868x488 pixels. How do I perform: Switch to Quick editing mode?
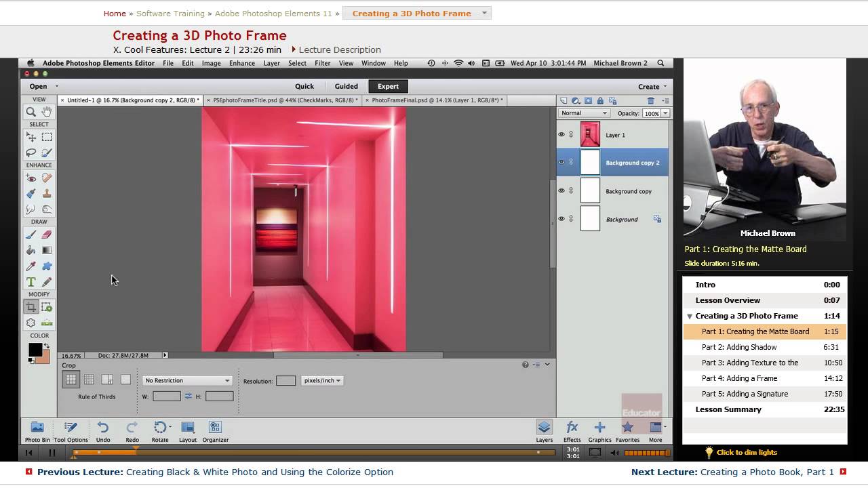(x=304, y=86)
